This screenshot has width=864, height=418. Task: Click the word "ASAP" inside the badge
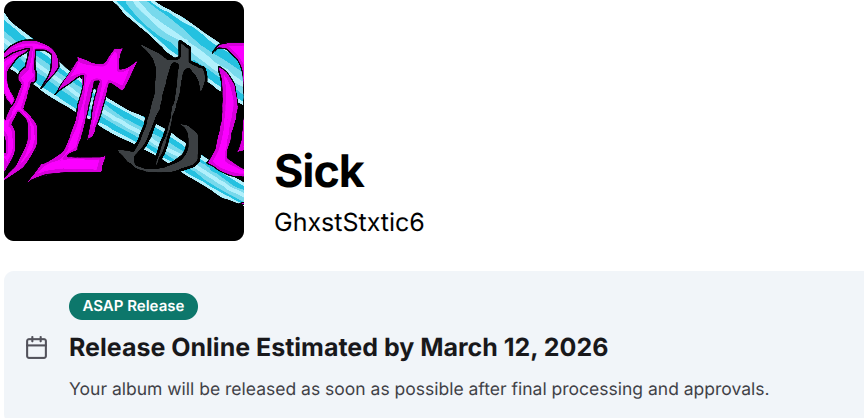101,306
